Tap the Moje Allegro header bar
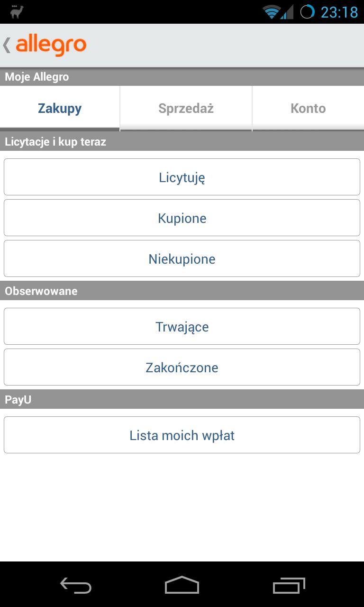The image size is (364, 607). 182,76
